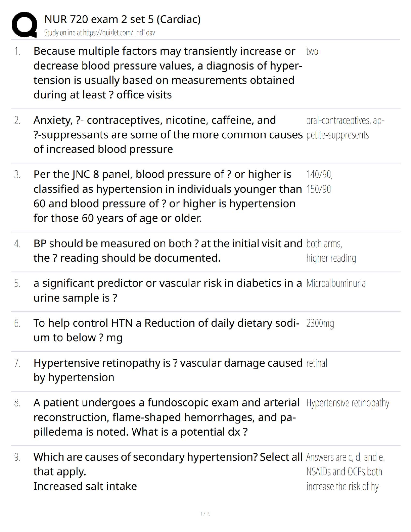This screenshot has width=411, height=532.
Task: Click the Quizlet logo icon
Action: tap(24, 25)
